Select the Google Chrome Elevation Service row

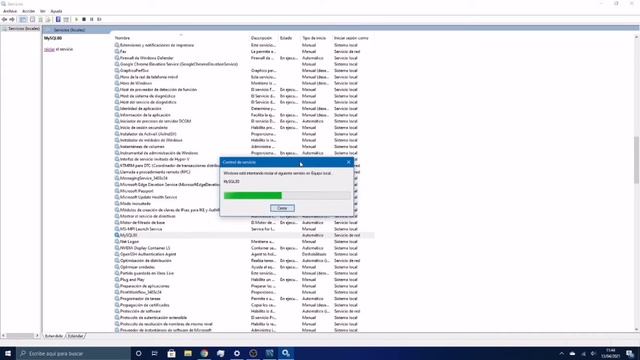click(244, 64)
